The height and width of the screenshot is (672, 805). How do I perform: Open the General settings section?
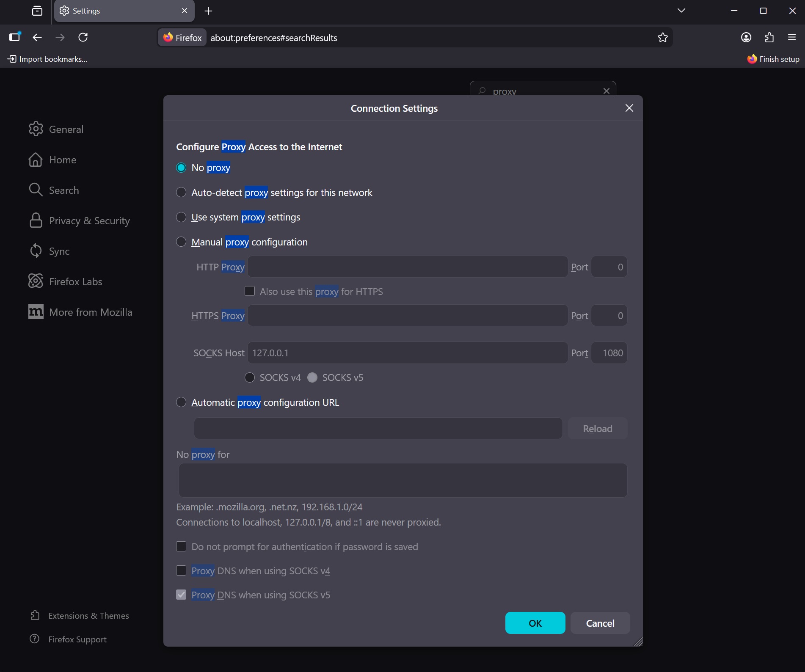(x=66, y=129)
